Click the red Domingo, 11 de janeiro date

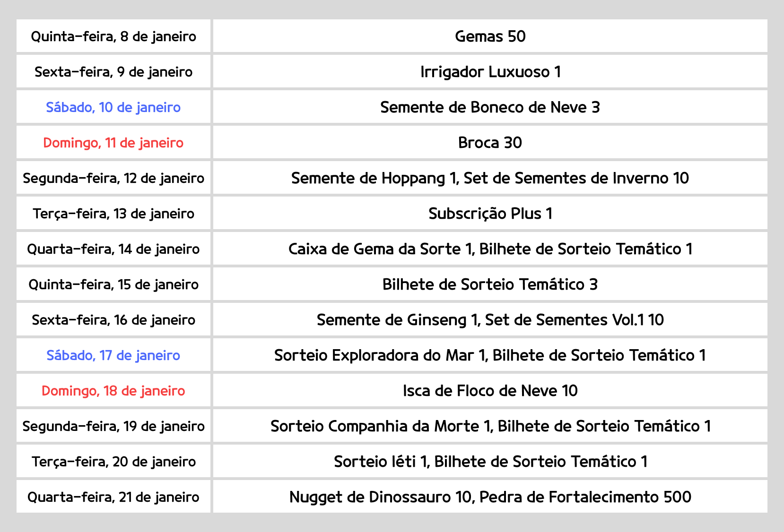(113, 143)
